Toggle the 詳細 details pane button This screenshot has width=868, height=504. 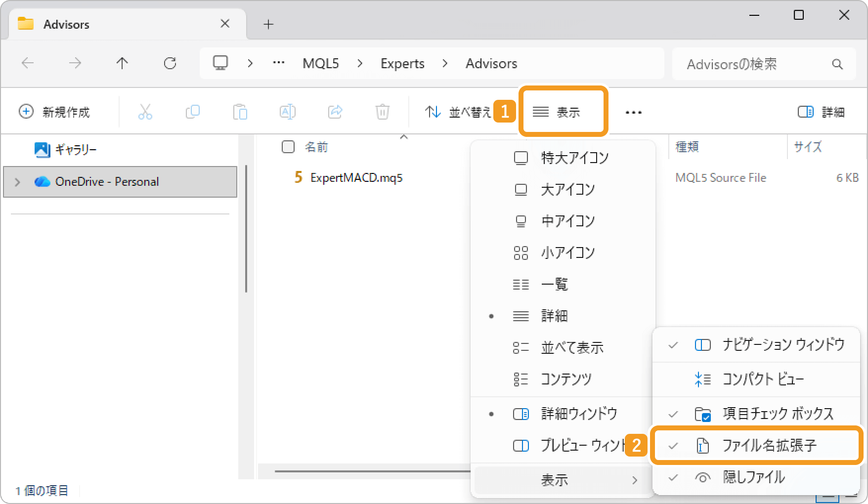pyautogui.click(x=821, y=112)
